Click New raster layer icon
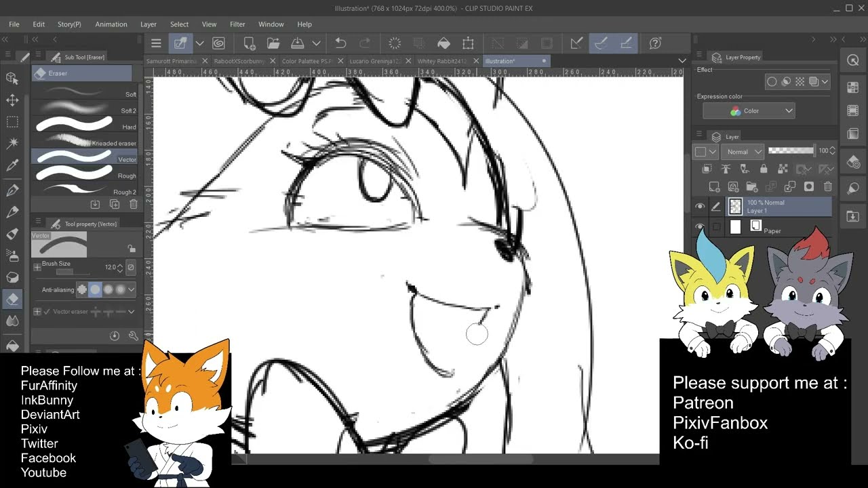Screen dimensions: 868x488 pos(714,186)
